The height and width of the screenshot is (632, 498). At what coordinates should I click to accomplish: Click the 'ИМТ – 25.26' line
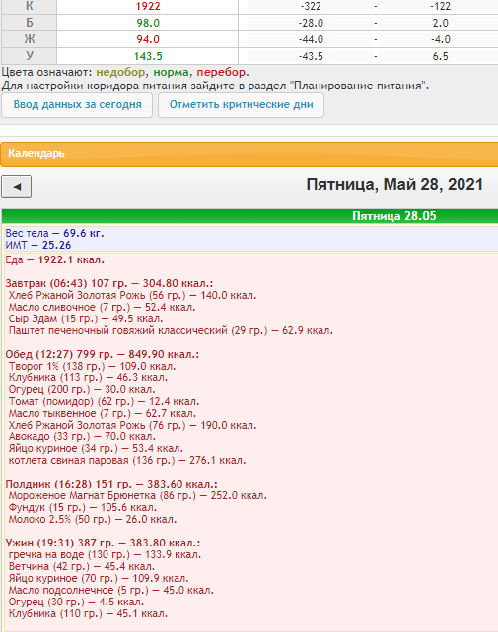point(38,245)
